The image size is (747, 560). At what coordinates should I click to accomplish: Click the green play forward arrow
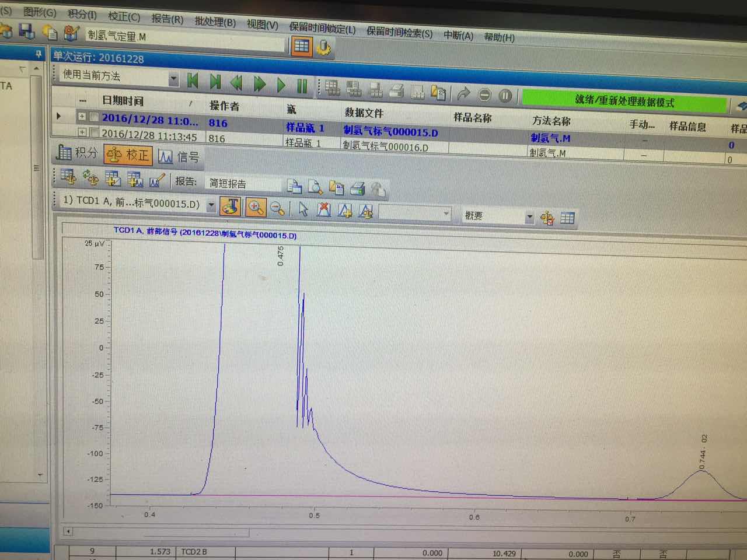[x=281, y=85]
